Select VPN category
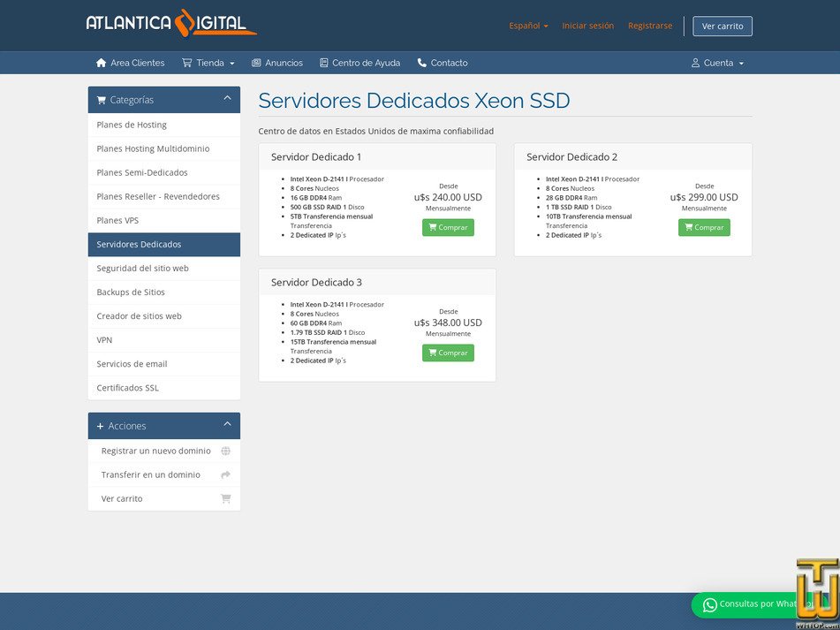 point(164,339)
